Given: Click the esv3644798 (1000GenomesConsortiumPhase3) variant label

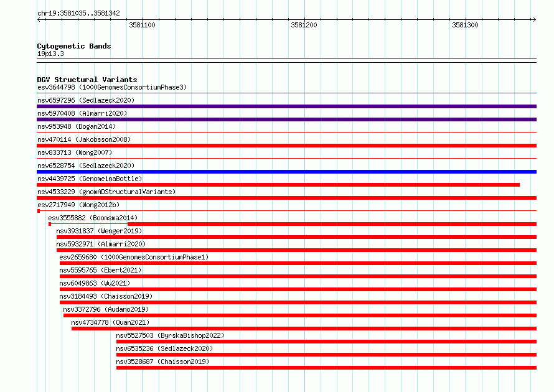Looking at the screenshot, I should [x=112, y=87].
